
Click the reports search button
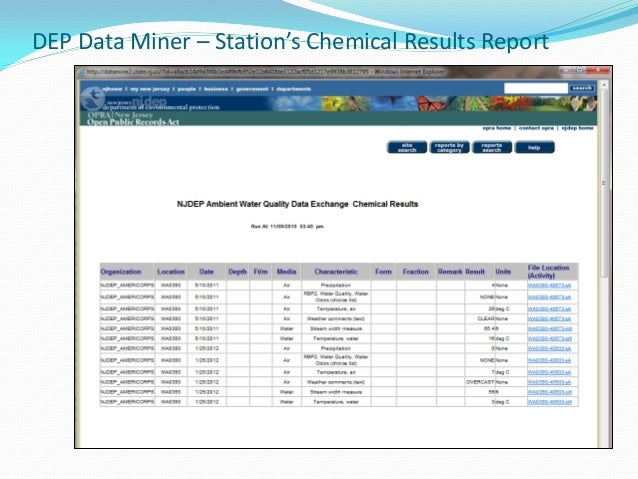(x=492, y=147)
